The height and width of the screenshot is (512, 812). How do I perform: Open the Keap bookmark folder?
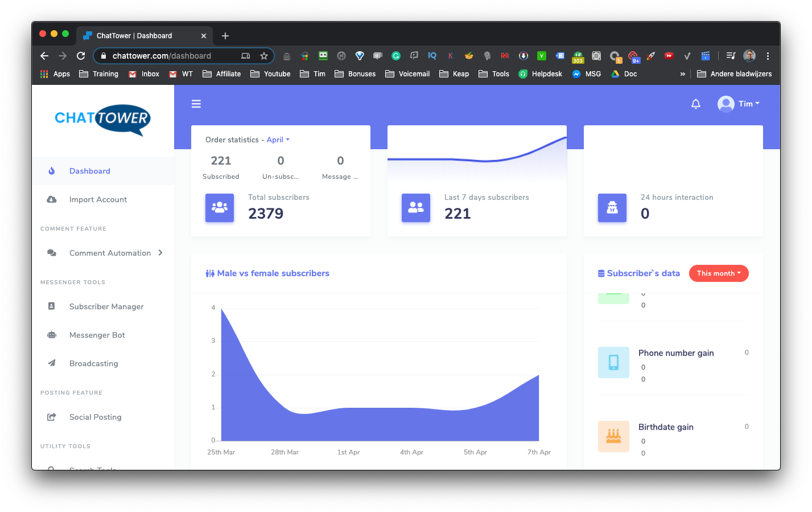pos(454,74)
